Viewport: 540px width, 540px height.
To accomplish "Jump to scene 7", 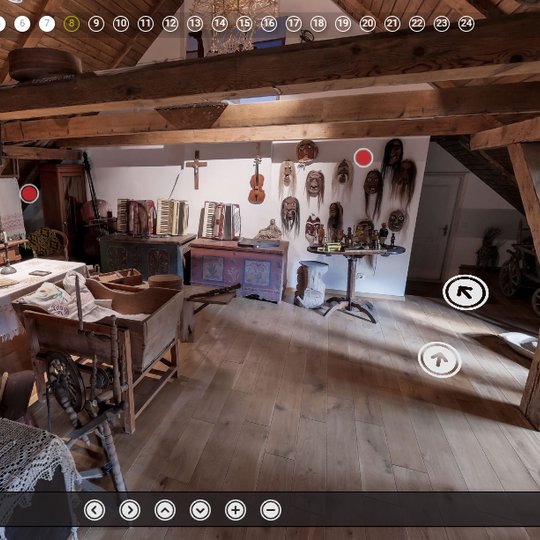I will [x=47, y=24].
